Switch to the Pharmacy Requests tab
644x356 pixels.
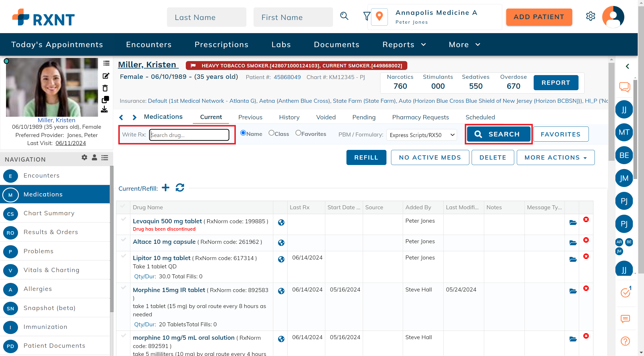[420, 117]
